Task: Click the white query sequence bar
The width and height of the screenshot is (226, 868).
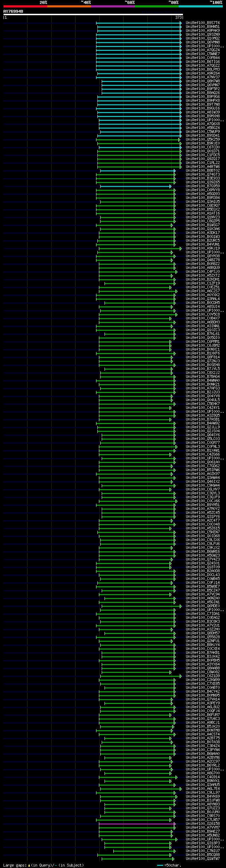Action: (x=93, y=14)
